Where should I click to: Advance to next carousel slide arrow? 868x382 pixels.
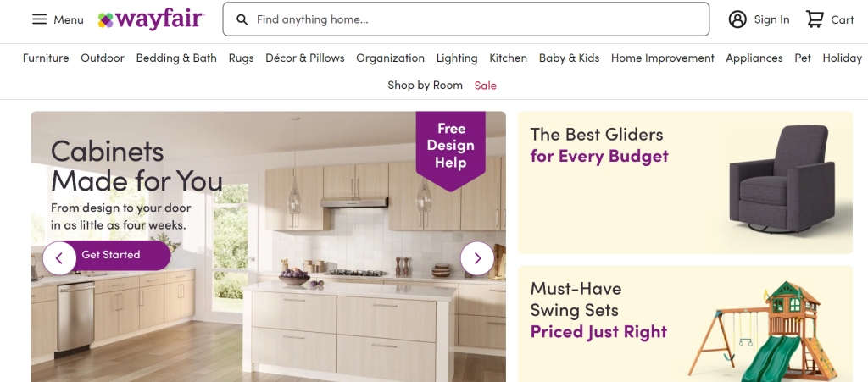tap(477, 258)
